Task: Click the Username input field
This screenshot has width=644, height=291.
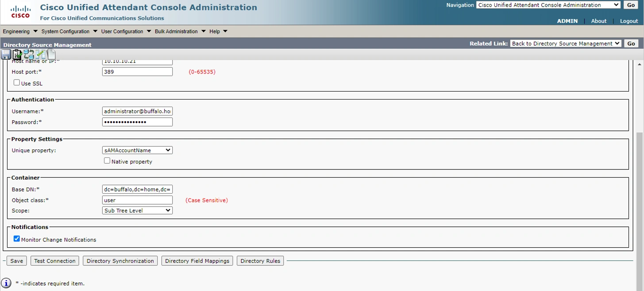Action: pyautogui.click(x=137, y=111)
